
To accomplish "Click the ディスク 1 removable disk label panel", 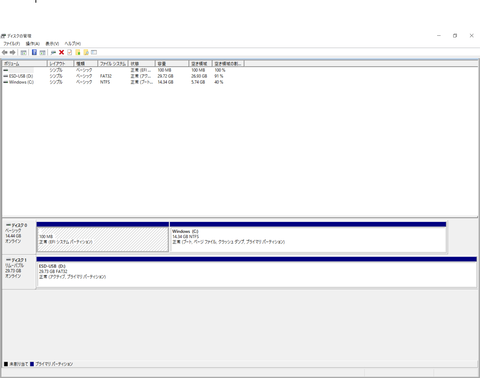I will (x=19, y=272).
